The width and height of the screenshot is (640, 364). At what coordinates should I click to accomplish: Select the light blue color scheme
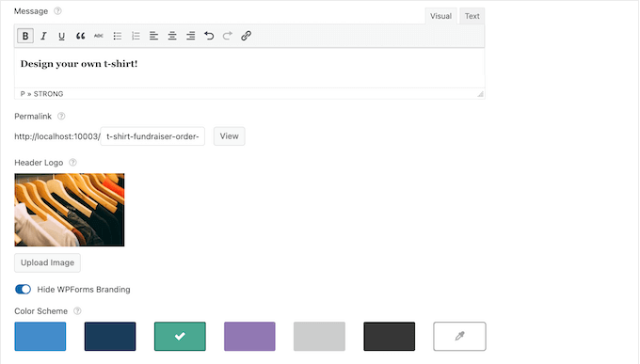(40, 336)
